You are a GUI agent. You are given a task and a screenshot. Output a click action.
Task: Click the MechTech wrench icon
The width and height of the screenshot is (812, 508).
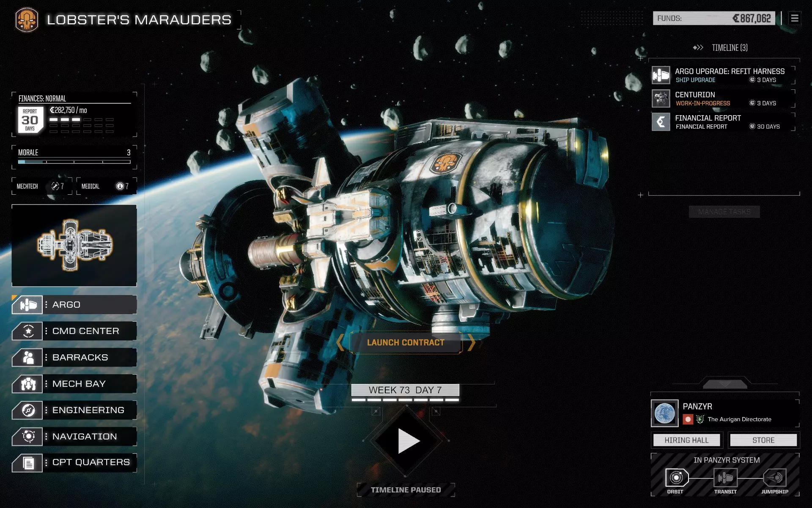pos(55,186)
